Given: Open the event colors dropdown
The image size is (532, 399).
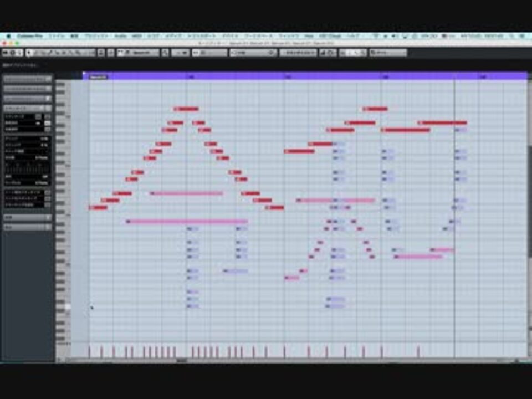Looking at the screenshot, I should pyautogui.click(x=388, y=53).
